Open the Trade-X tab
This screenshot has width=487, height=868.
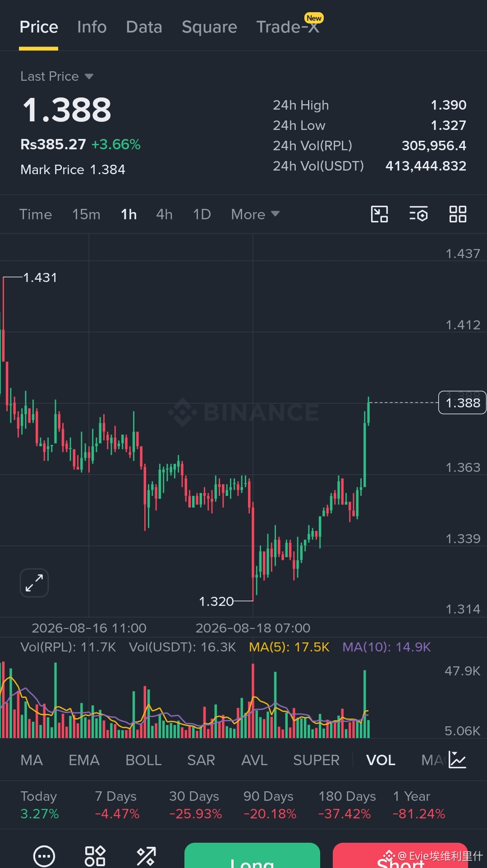[288, 26]
